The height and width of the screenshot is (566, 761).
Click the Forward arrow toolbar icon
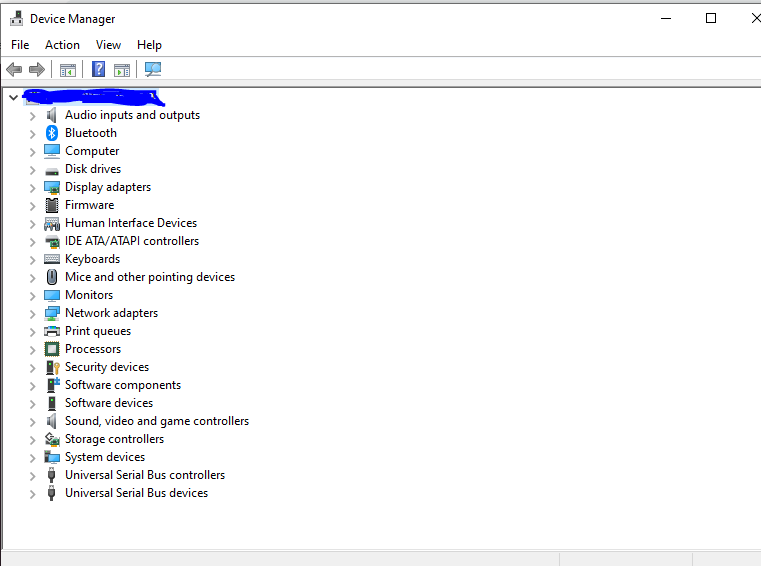click(37, 69)
